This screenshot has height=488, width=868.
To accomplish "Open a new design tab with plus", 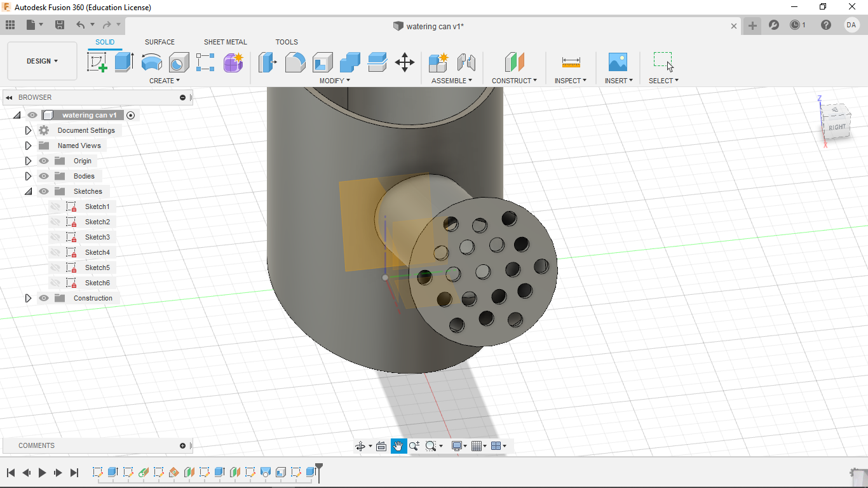I will [752, 25].
